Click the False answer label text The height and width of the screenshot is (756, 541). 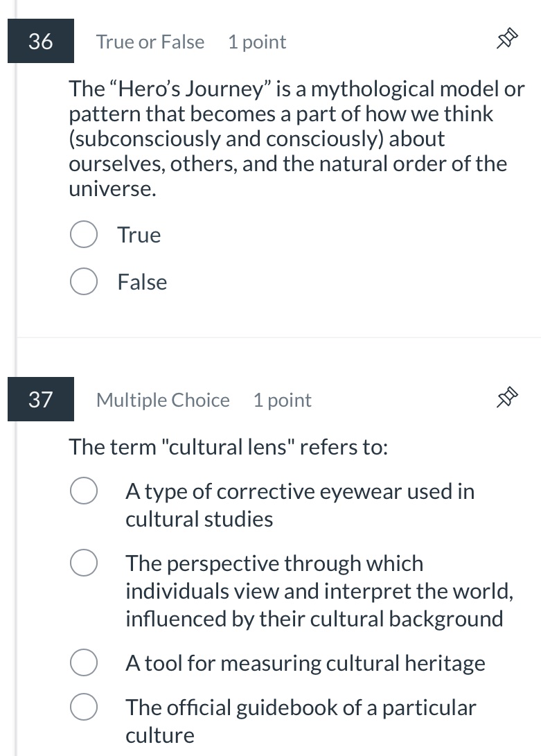(142, 281)
